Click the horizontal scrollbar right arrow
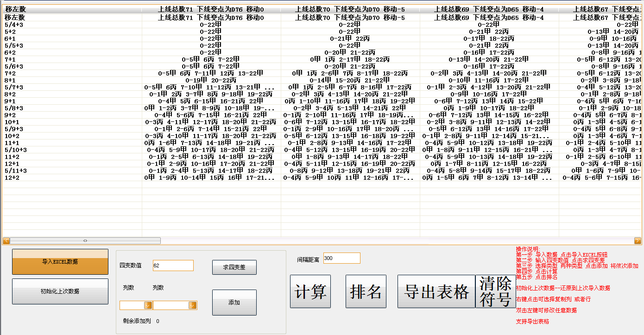The width and height of the screenshot is (644, 335). point(638,240)
